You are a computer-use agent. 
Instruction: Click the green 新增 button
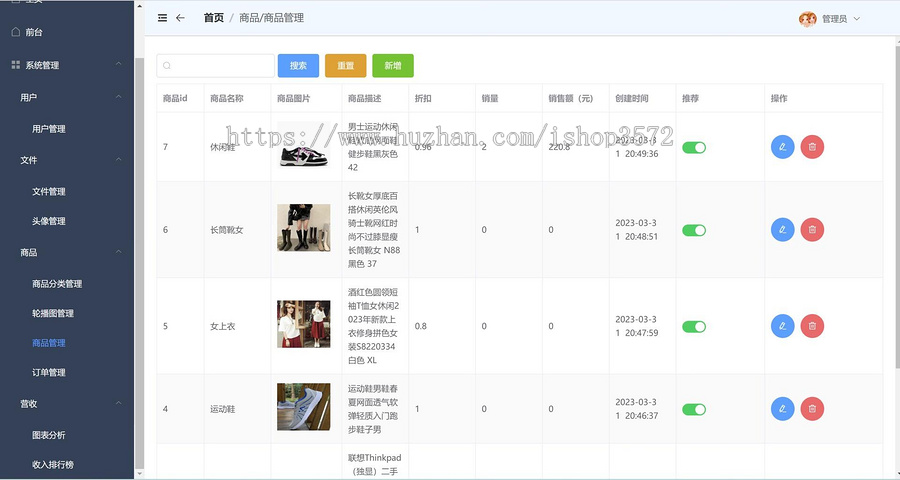click(x=393, y=65)
